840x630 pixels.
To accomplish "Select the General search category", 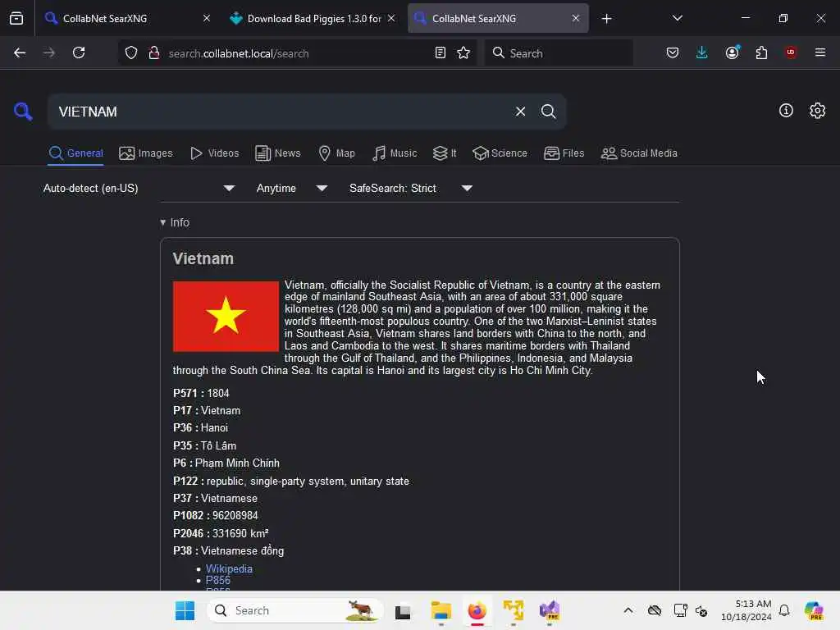I will coord(75,153).
